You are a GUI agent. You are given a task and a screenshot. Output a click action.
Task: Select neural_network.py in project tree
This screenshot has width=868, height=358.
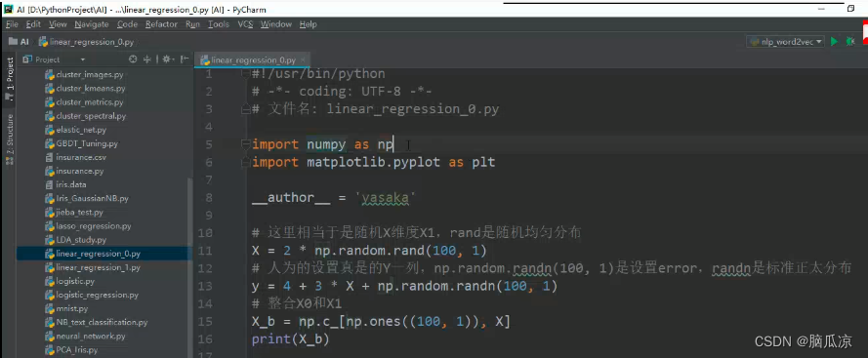(x=85, y=336)
